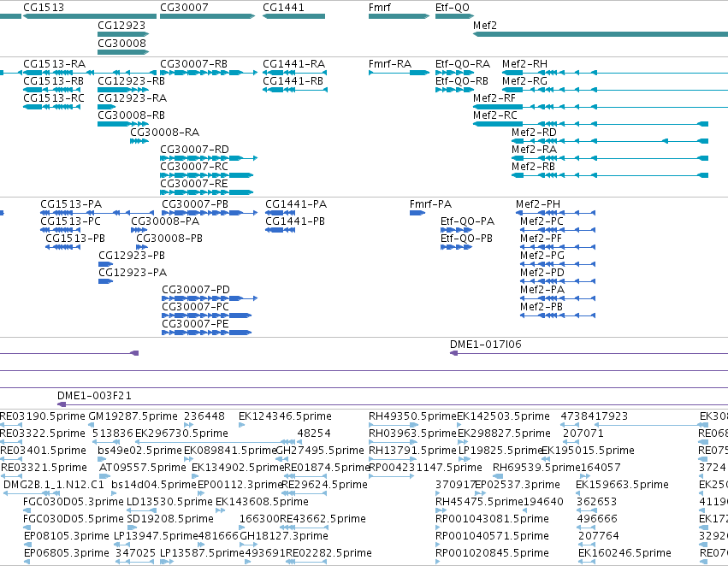Select transcript CG30007-RB
Viewport: 728px width, 566px height.
pos(193,63)
